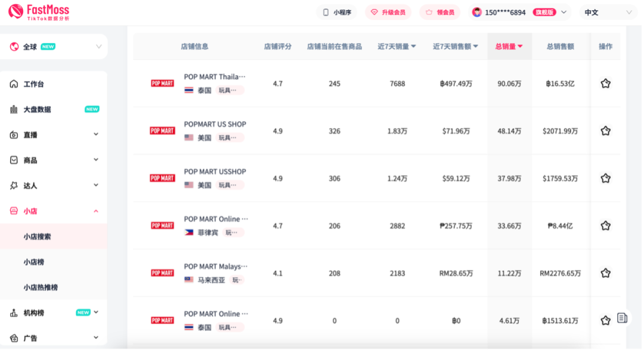The height and width of the screenshot is (350, 644).
Task: Open POP MART USSHOP name link
Action: coord(215,172)
